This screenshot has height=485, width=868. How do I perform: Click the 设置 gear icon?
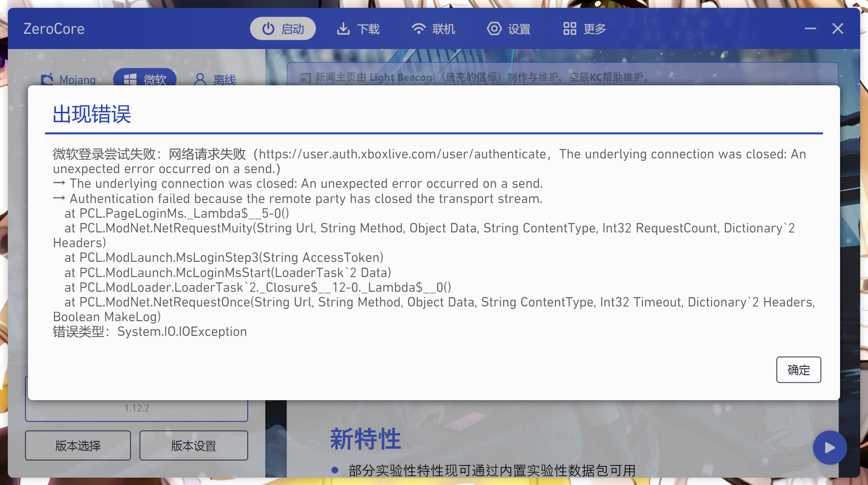[x=494, y=28]
